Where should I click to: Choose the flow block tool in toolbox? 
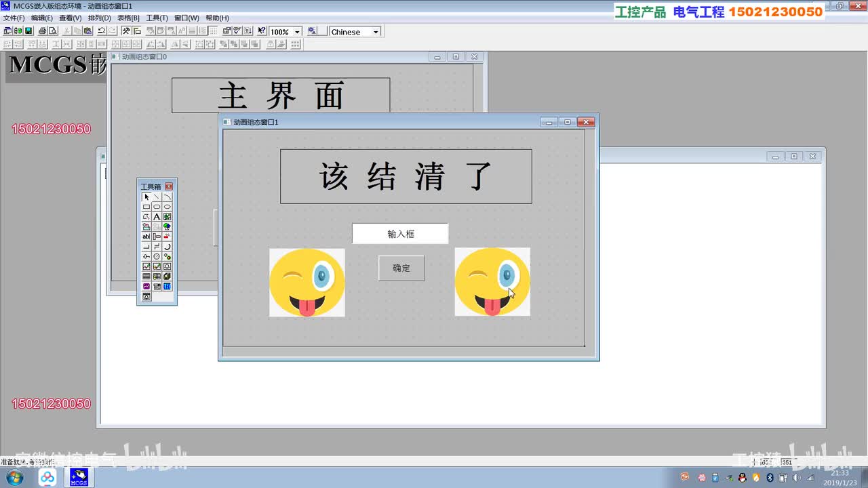coord(157,237)
